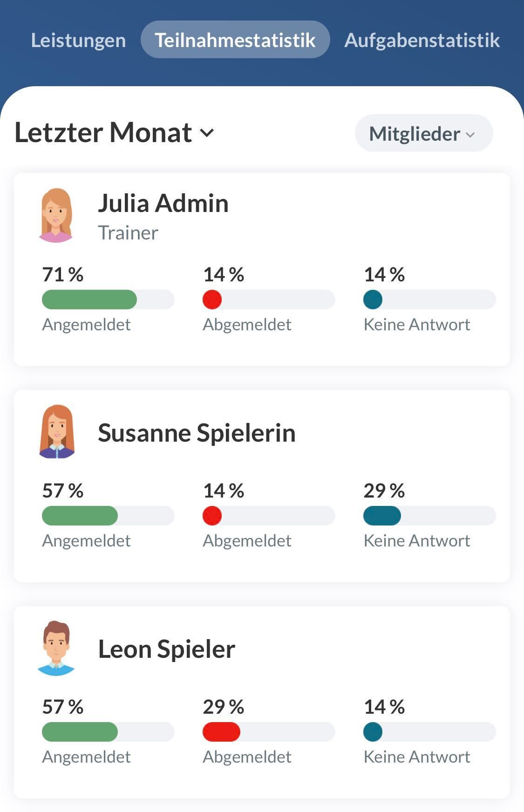Go to the Aufgabenstatistik tab
Image resolution: width=524 pixels, height=812 pixels.
422,40
